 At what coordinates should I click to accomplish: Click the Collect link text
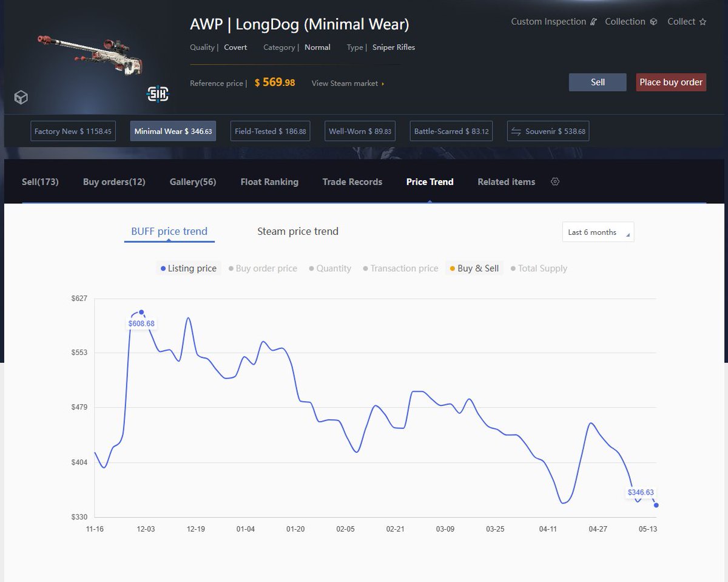pos(681,22)
